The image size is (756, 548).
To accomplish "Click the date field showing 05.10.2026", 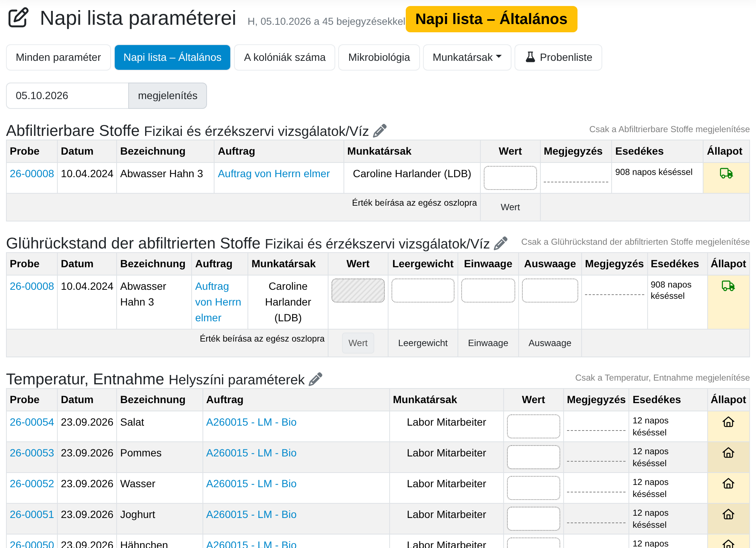I will (x=67, y=96).
